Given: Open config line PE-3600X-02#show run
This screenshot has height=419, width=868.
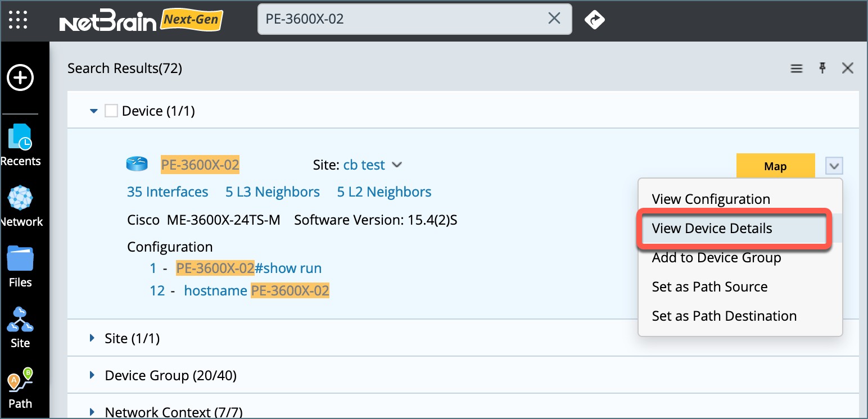Looking at the screenshot, I should pos(249,268).
